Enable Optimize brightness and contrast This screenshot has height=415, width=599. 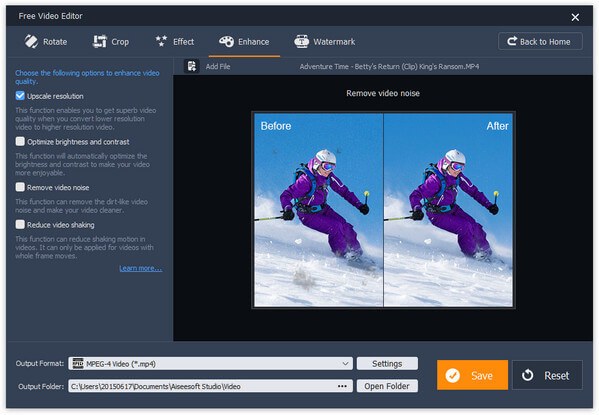[20, 141]
